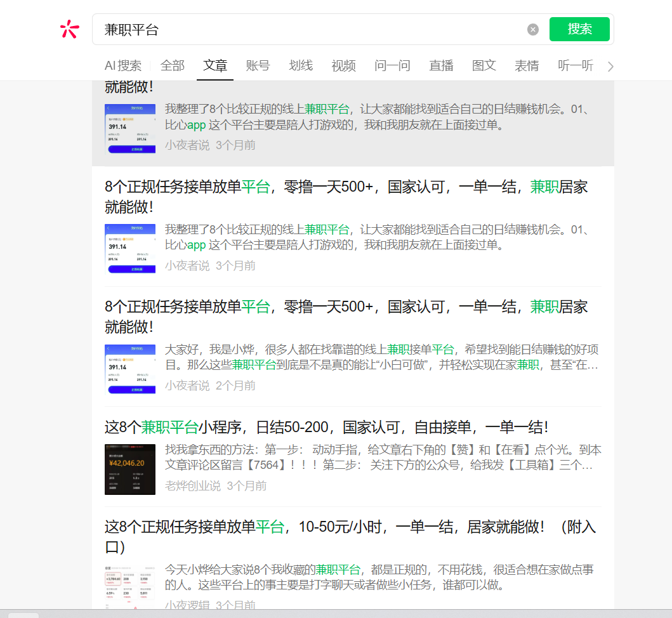The width and height of the screenshot is (672, 618).
Task: Open the 听一听 tab
Action: click(576, 65)
